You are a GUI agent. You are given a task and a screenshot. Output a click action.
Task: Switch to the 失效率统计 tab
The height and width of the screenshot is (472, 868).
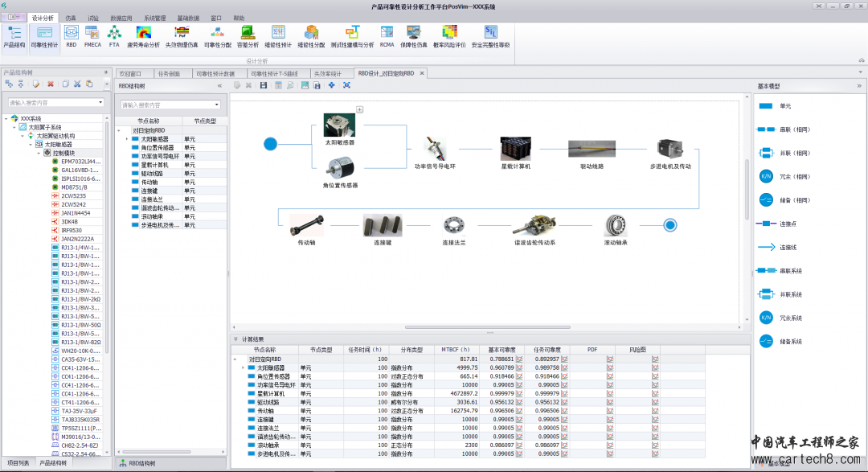[x=327, y=73]
